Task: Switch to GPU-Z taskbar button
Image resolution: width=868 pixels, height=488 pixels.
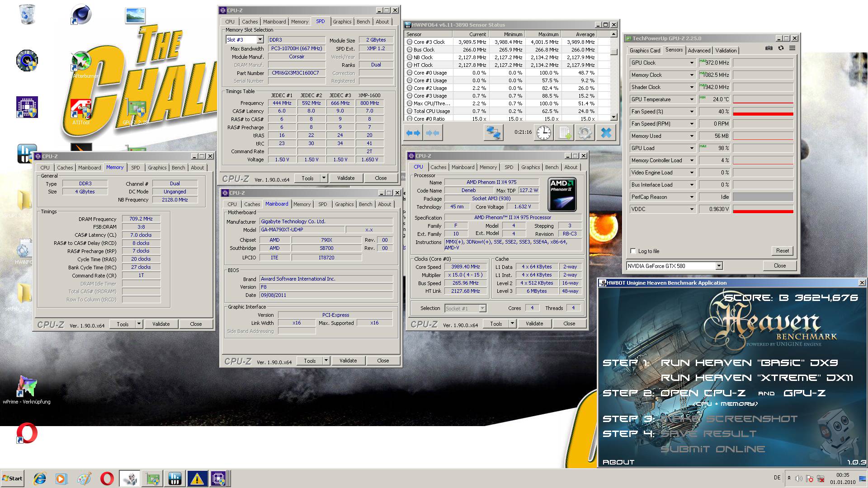Action: pos(153,479)
